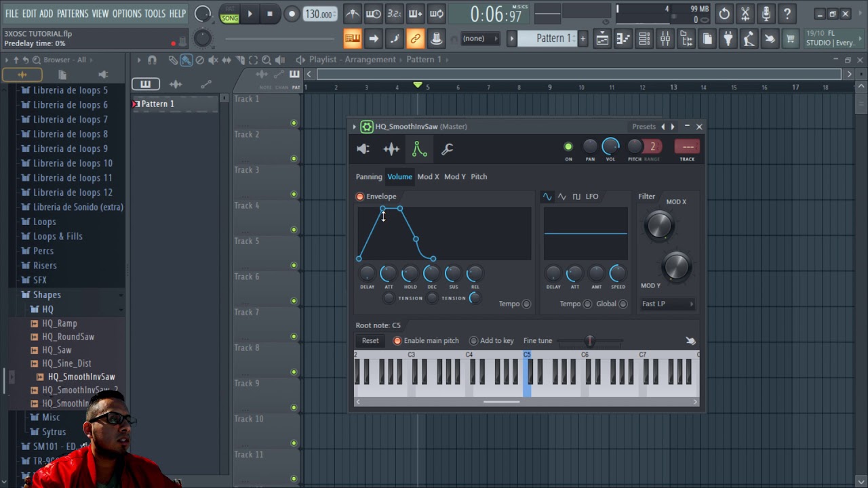This screenshot has width=868, height=488.
Task: Click the channel VOL knob
Action: [610, 146]
